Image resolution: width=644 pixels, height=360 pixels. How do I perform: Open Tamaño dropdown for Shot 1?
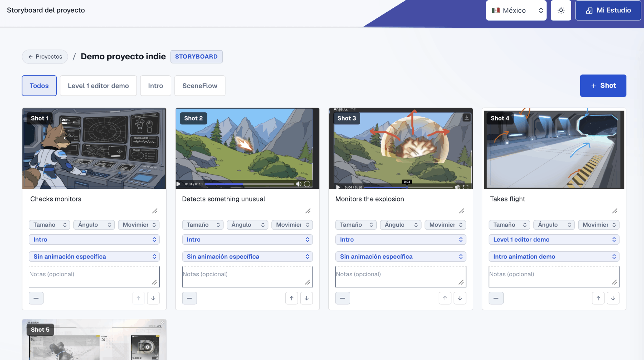[50, 225]
